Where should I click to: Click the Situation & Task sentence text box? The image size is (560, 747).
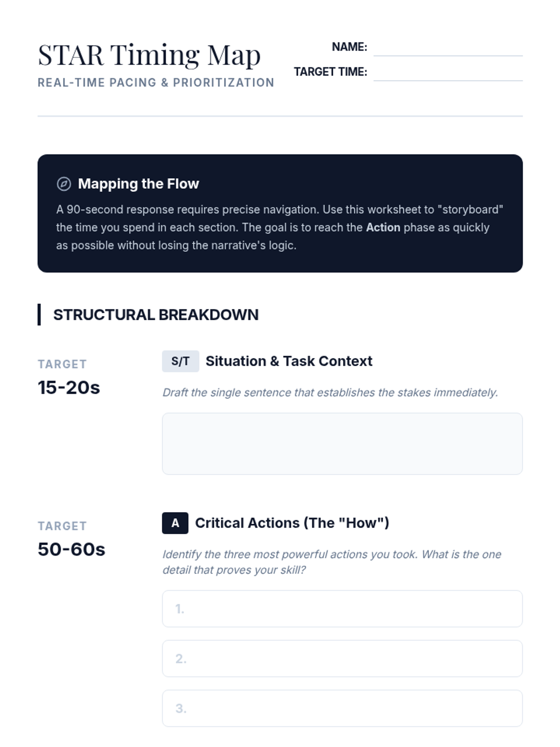tap(342, 444)
